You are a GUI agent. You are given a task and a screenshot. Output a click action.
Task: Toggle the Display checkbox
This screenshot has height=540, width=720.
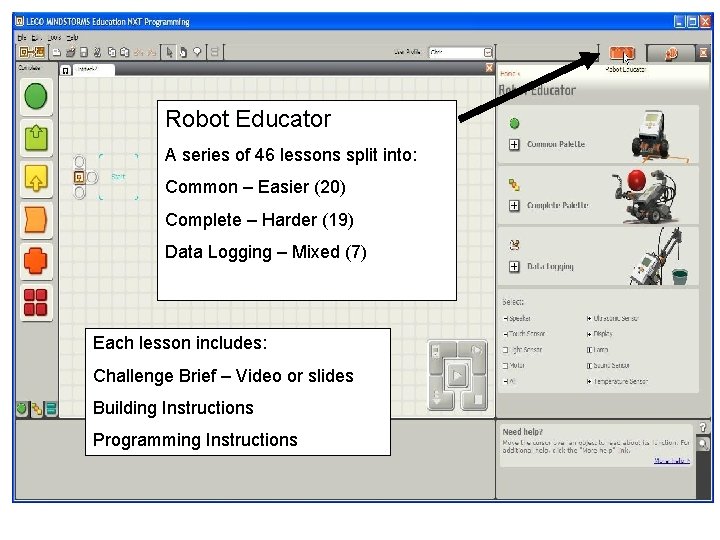pos(589,334)
